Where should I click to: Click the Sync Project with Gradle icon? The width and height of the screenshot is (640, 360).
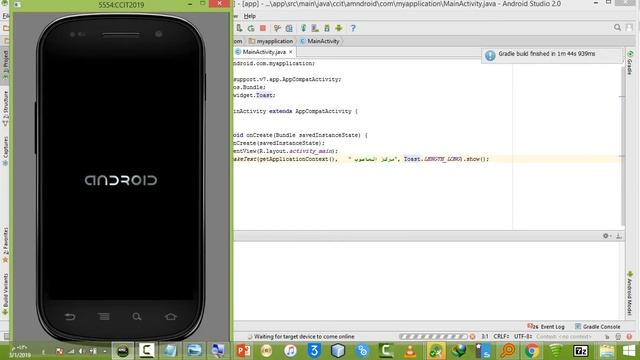303,28
